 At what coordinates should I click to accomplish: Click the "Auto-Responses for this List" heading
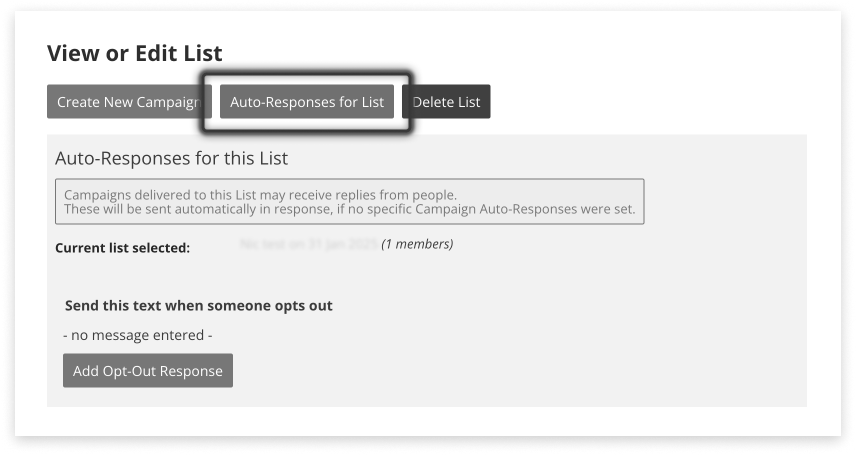(x=171, y=158)
